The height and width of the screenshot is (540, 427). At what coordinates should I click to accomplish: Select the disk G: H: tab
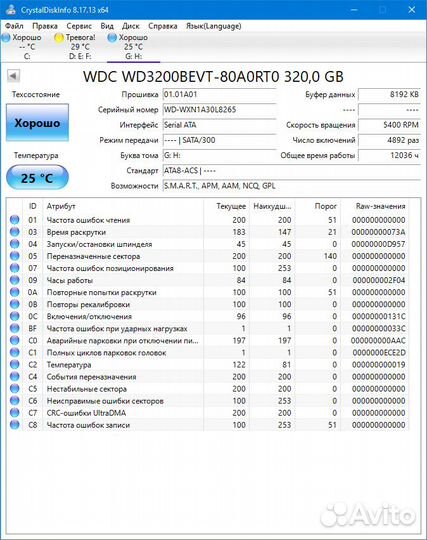tap(133, 46)
